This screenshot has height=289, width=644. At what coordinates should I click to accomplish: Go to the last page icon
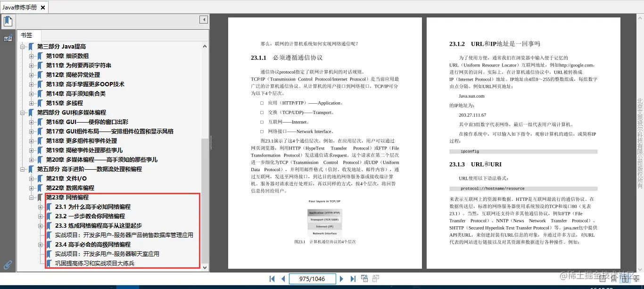coord(353,279)
